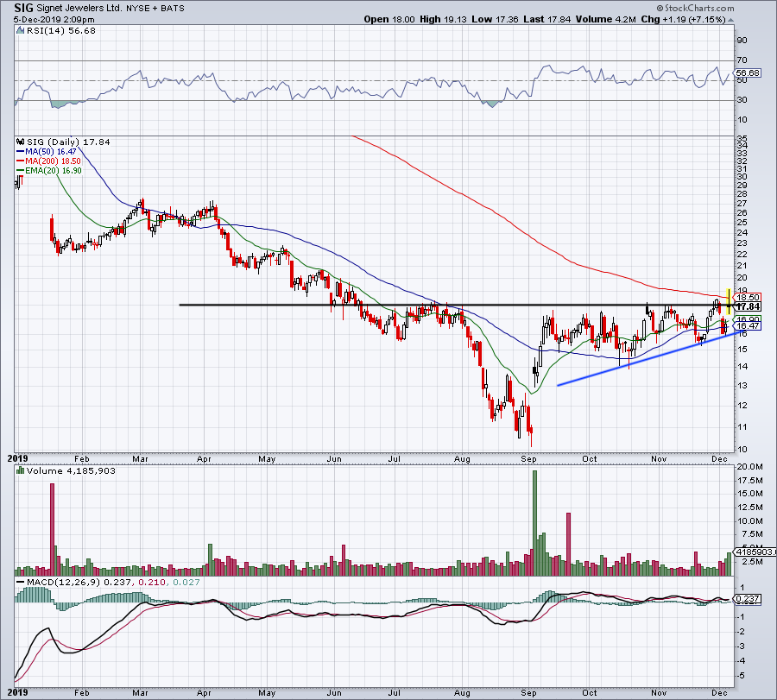Click the tall red January volume spike bar

53,530
